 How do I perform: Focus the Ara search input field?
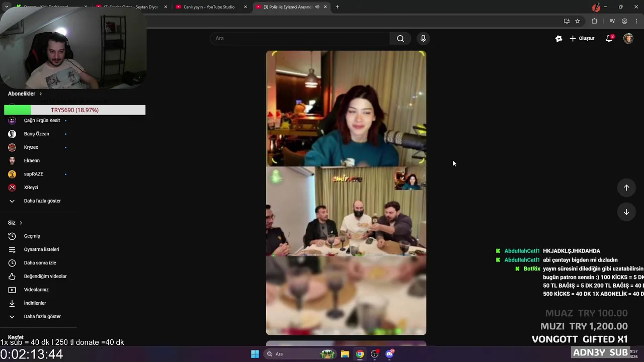[x=300, y=38]
